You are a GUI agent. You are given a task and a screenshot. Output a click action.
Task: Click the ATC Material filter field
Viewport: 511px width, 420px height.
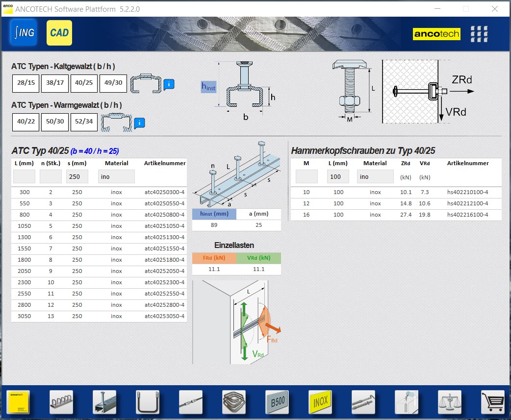point(116,176)
